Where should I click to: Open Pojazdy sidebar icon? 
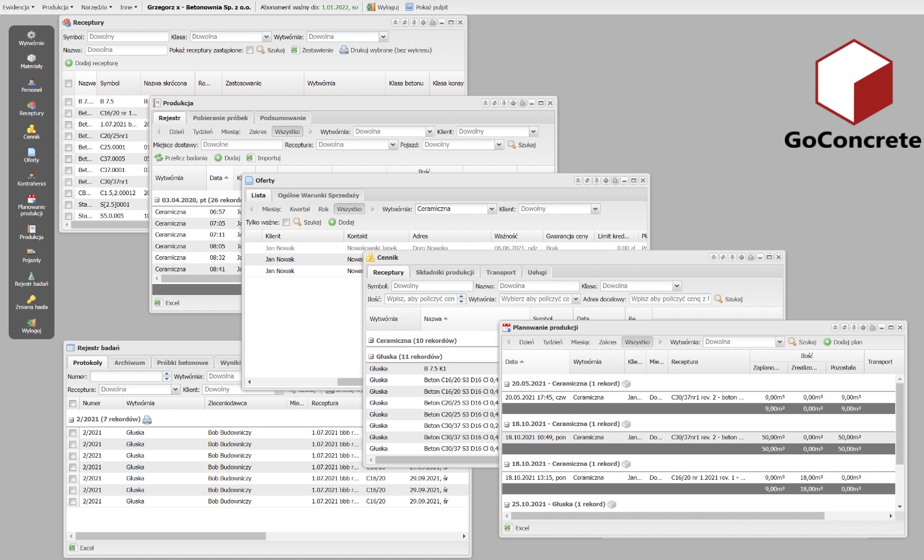(x=31, y=256)
